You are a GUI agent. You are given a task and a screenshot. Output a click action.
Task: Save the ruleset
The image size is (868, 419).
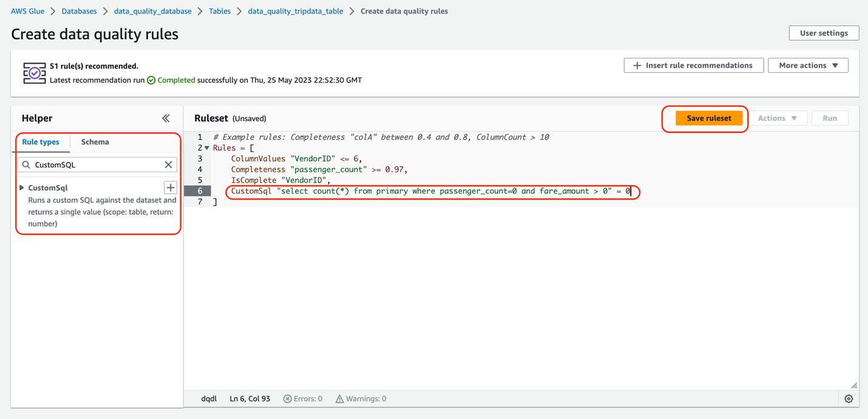click(709, 118)
